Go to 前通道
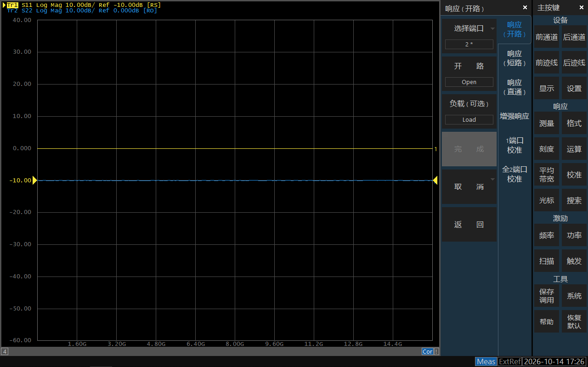Screen dimensions: 588x367 coord(547,37)
